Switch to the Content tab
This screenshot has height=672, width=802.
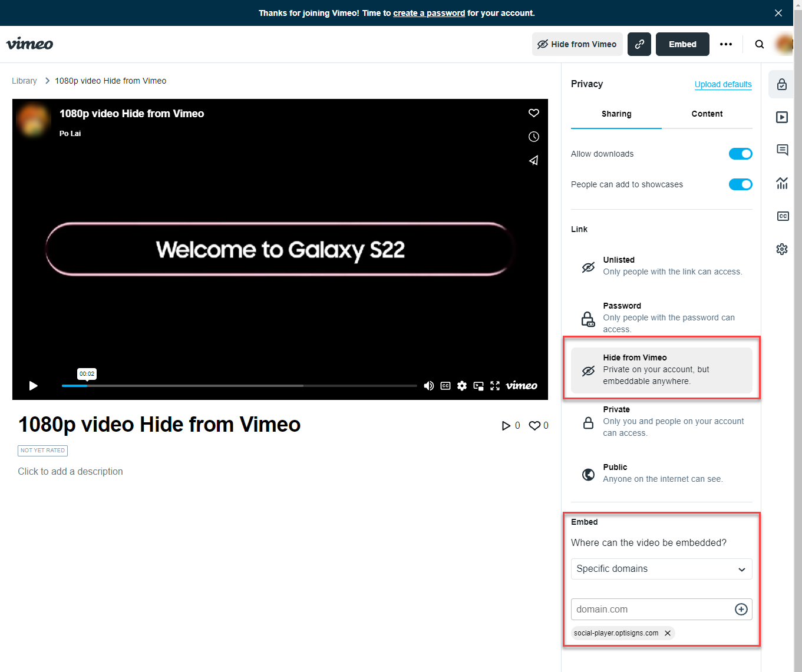(707, 114)
